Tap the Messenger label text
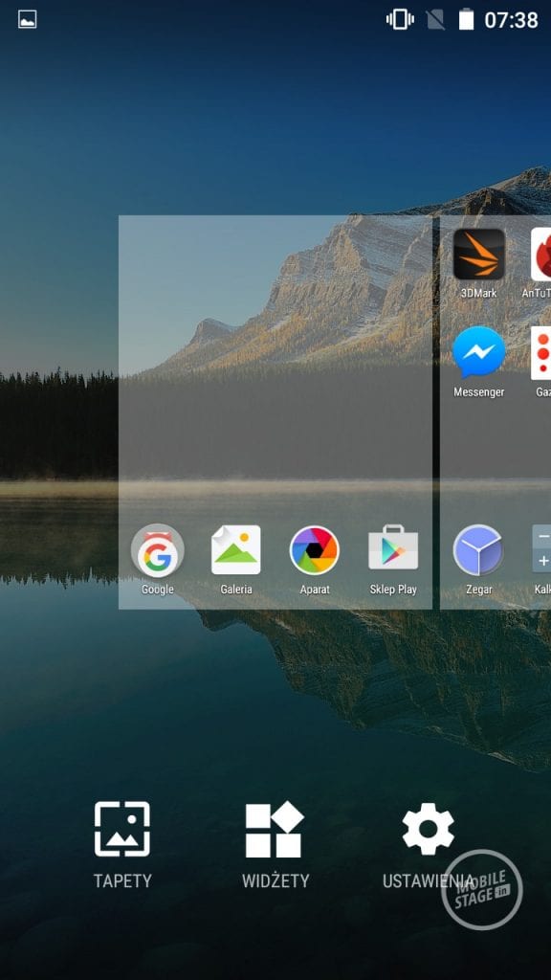The height and width of the screenshot is (980, 551). coord(478,391)
